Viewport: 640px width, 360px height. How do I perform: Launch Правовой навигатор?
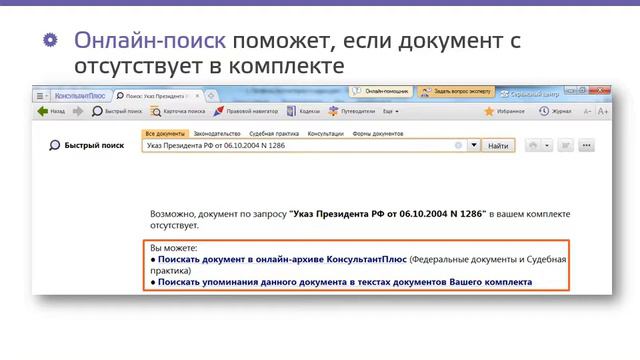245,111
